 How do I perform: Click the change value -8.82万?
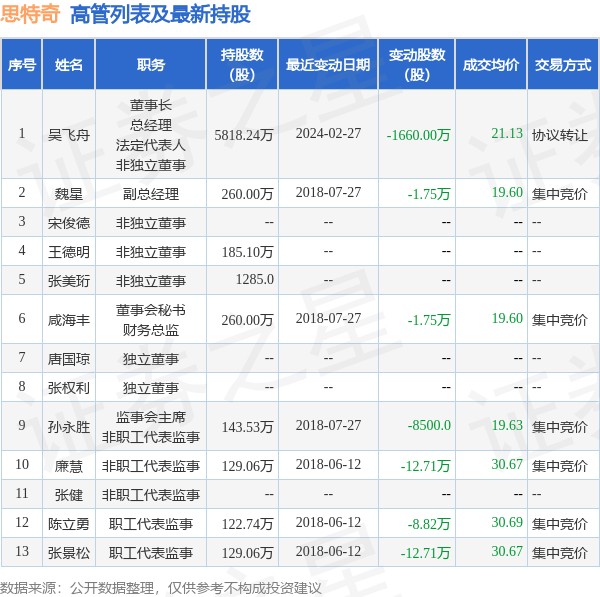pos(429,524)
